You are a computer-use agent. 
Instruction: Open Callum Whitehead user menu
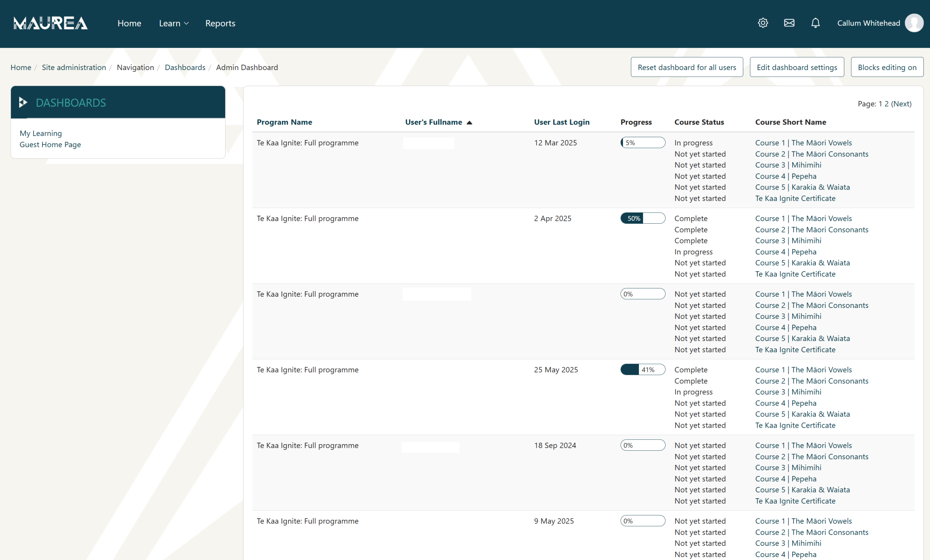point(880,23)
